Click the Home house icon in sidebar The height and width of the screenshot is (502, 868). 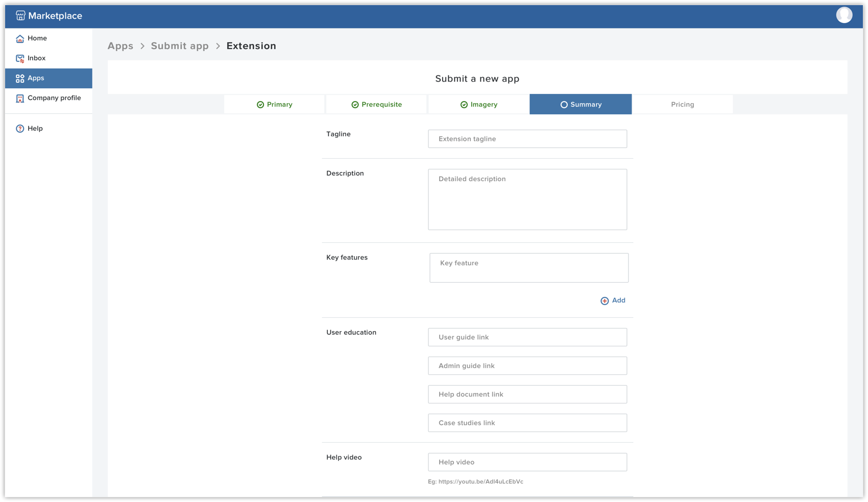coord(20,39)
